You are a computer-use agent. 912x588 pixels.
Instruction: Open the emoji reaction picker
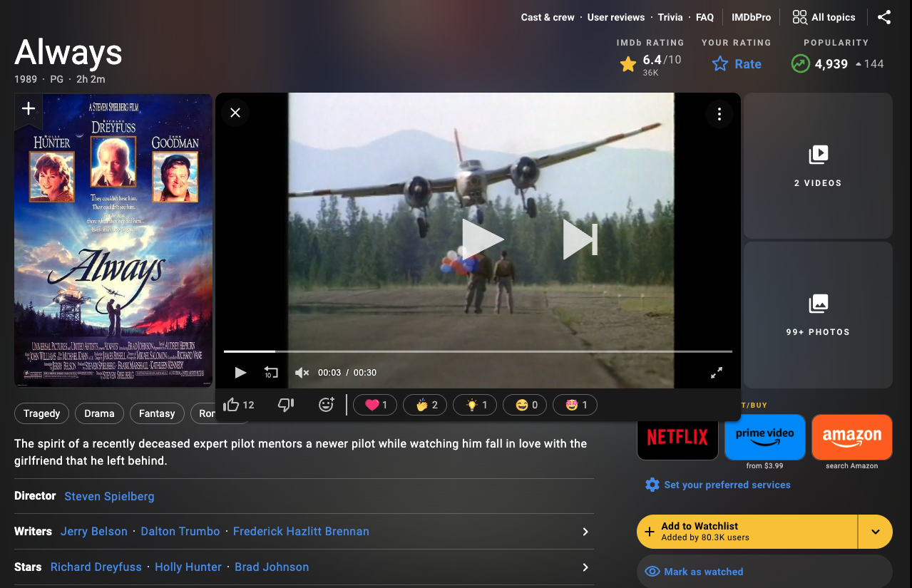point(326,405)
